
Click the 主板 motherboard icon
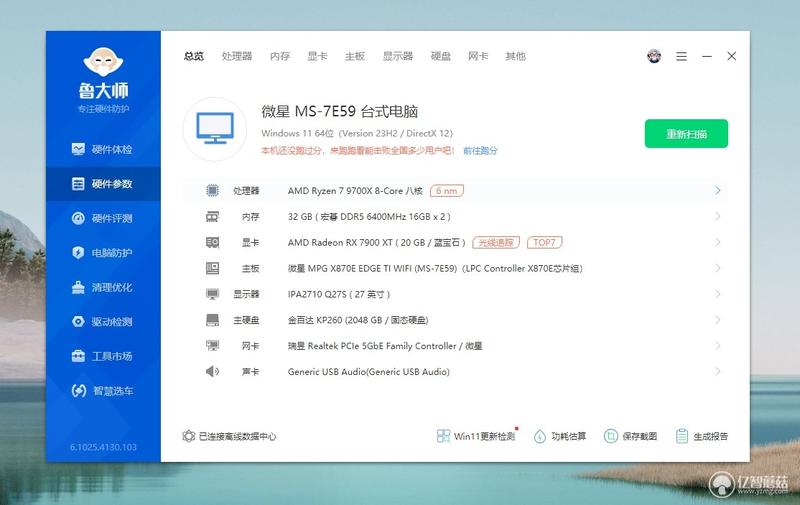(212, 268)
